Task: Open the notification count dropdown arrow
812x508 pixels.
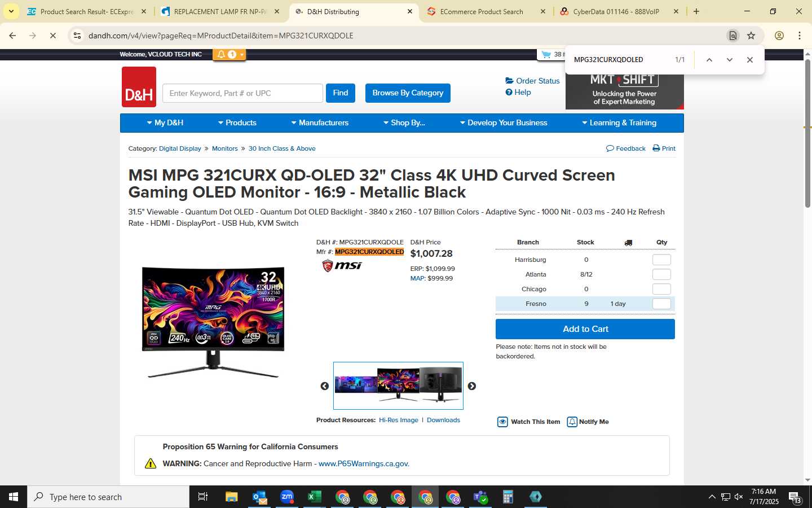Action: 242,55
